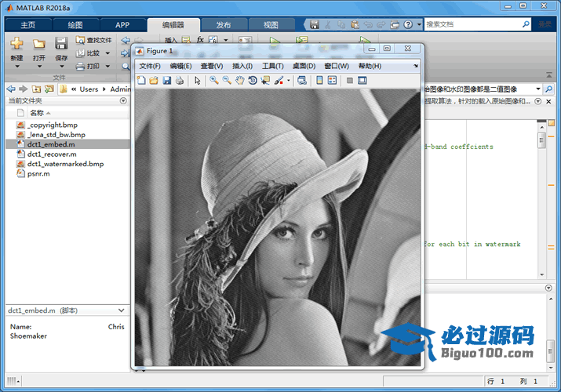
Task: Click the magnifier in documentation search box
Action: [x=526, y=24]
